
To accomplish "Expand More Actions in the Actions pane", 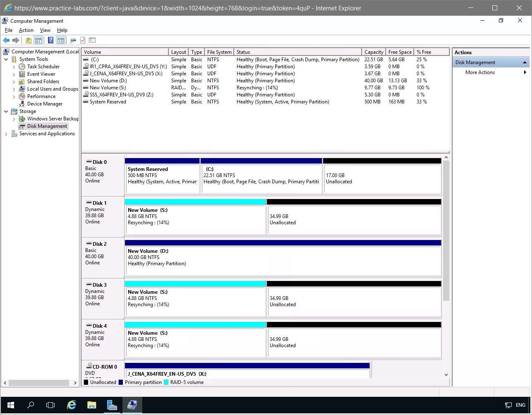I will click(480, 72).
